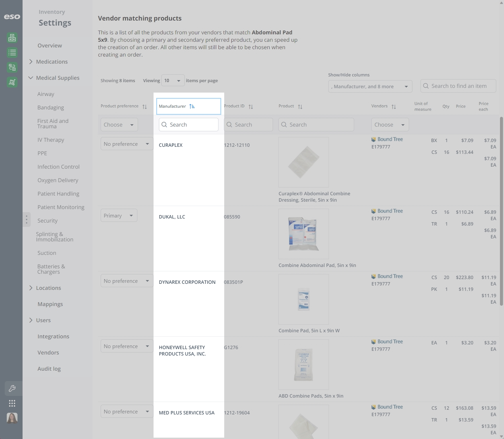The width and height of the screenshot is (504, 439).
Task: Collapse the Medical Supplies section
Action: click(x=31, y=78)
